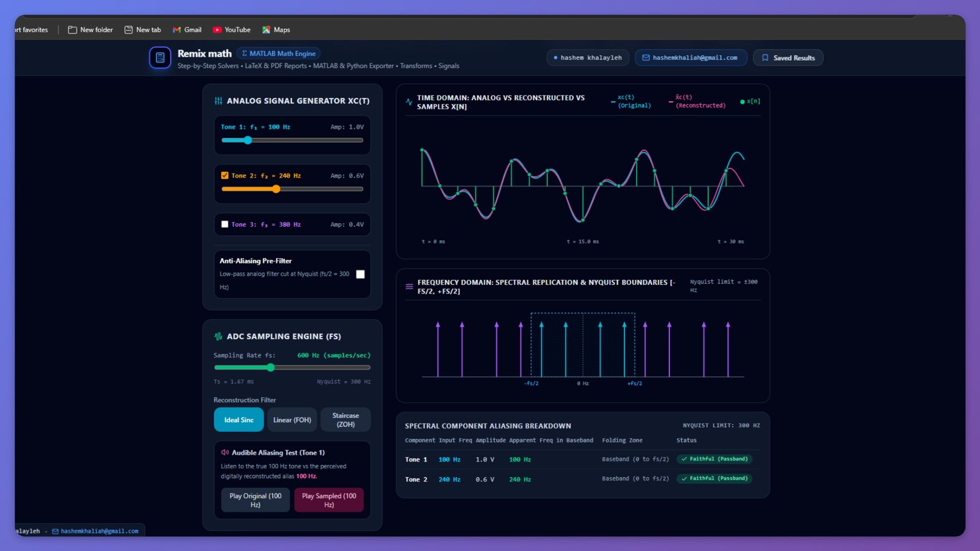
Task: Click the New folder bookmark icon
Action: click(x=72, y=30)
